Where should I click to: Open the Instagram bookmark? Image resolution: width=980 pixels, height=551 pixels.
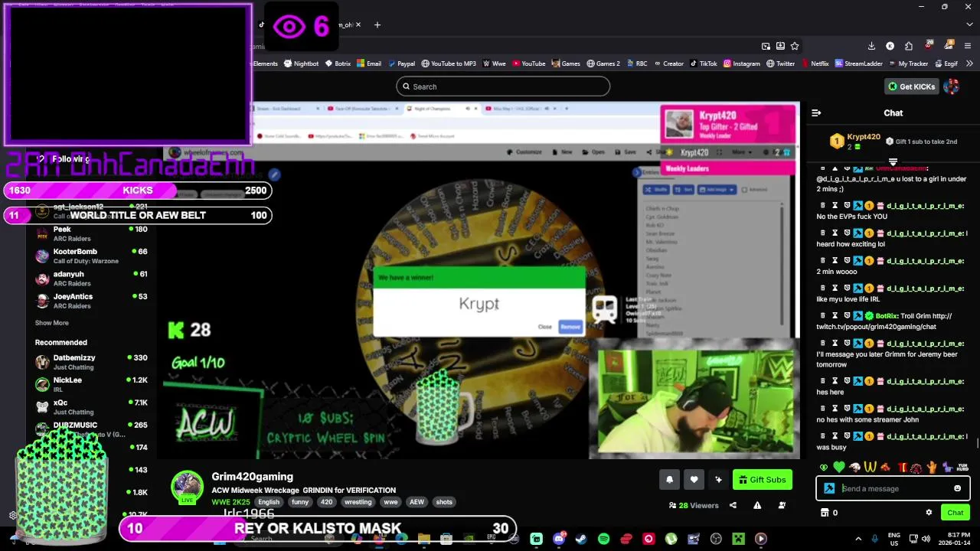[x=741, y=64]
